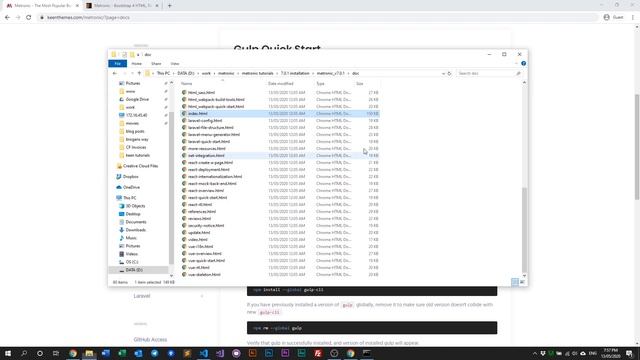The width and height of the screenshot is (640, 360).
Task: Switch to details view layout icon
Action: click(x=515, y=282)
